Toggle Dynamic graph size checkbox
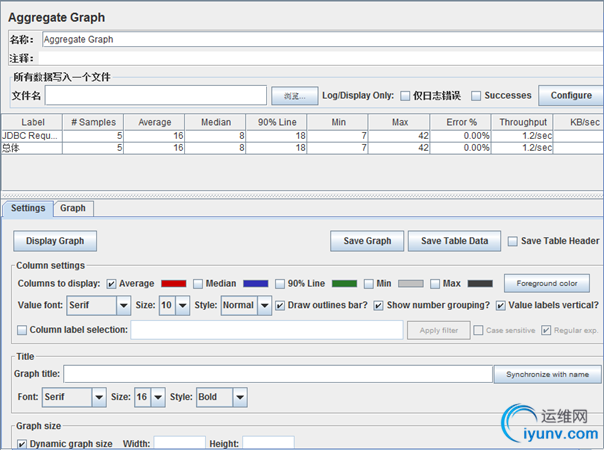This screenshot has width=604, height=450. pos(22,444)
